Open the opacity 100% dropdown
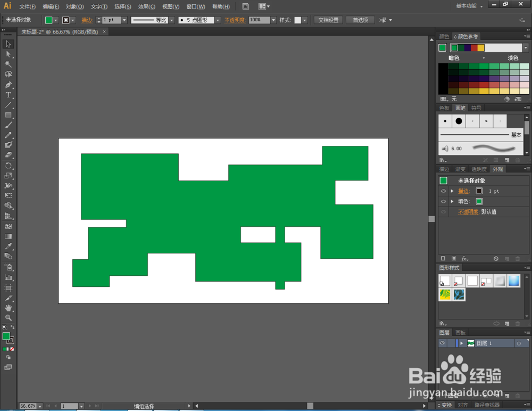This screenshot has height=411, width=532. tap(273, 20)
